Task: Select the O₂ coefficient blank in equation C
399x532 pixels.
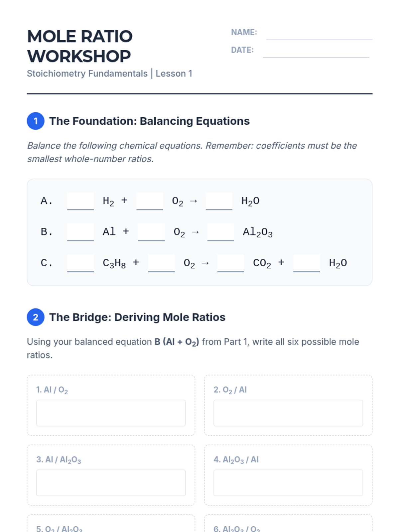Action: (161, 263)
